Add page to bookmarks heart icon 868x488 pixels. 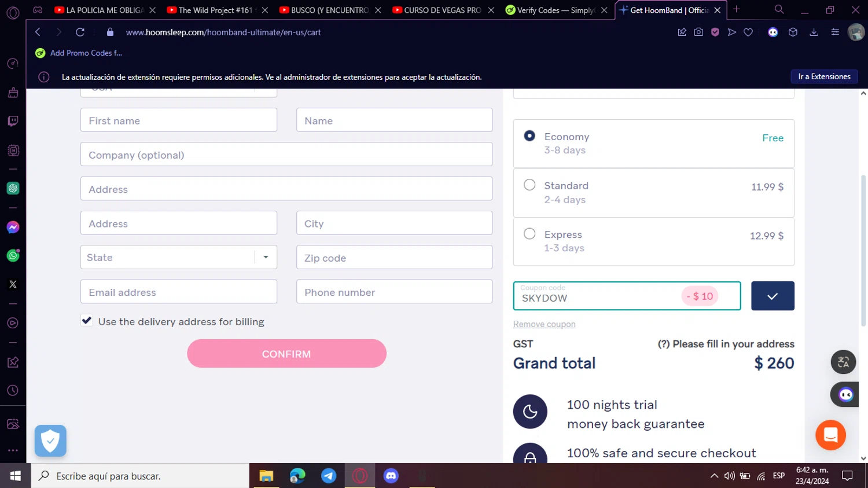[x=748, y=32]
